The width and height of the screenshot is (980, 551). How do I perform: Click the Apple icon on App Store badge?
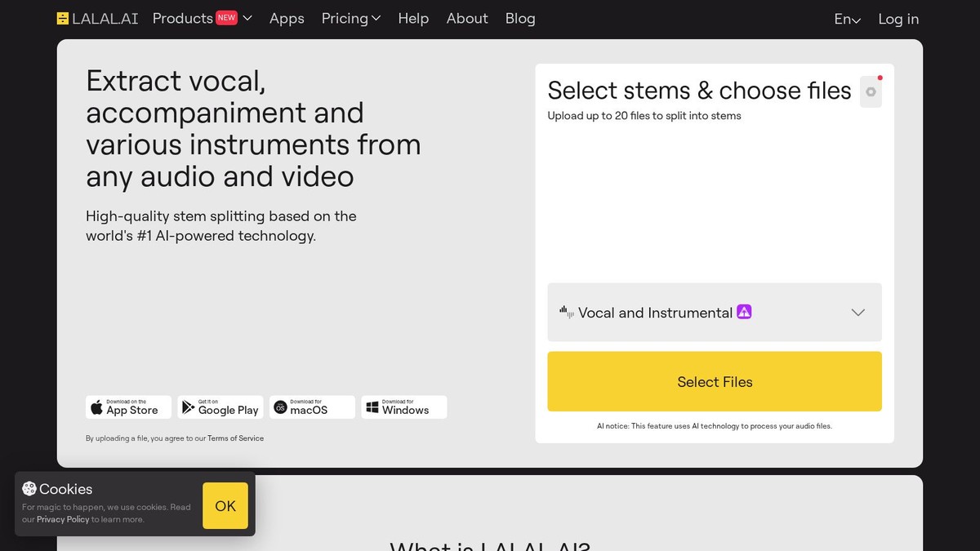coord(96,407)
